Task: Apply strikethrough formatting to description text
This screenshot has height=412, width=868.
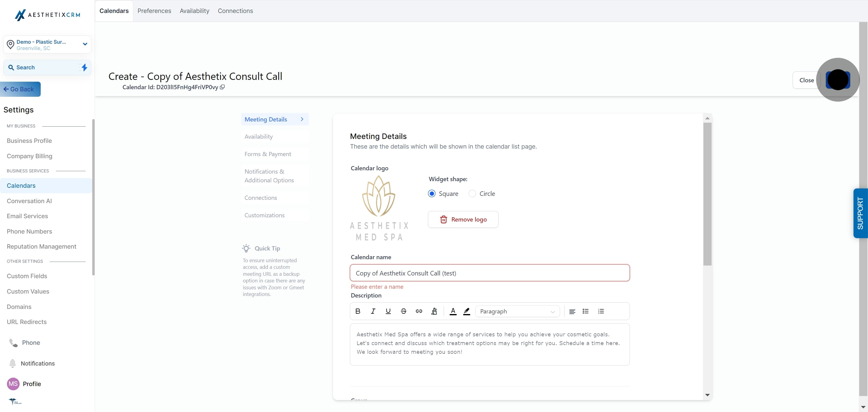Action: tap(403, 311)
